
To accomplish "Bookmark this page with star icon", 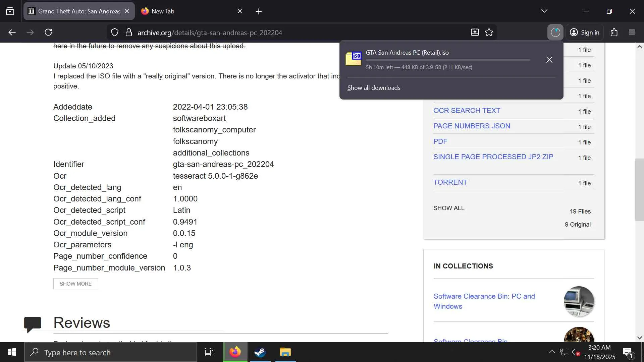I will (x=489, y=32).
